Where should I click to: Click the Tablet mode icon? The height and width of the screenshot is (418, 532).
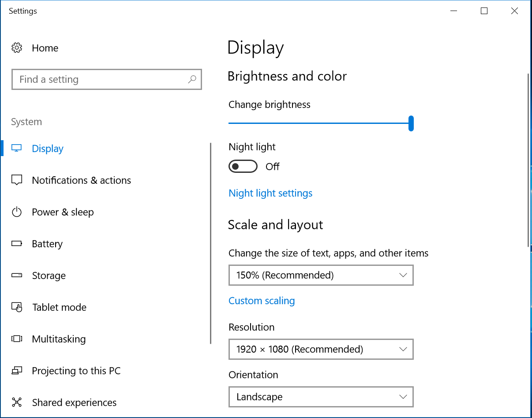coord(17,307)
